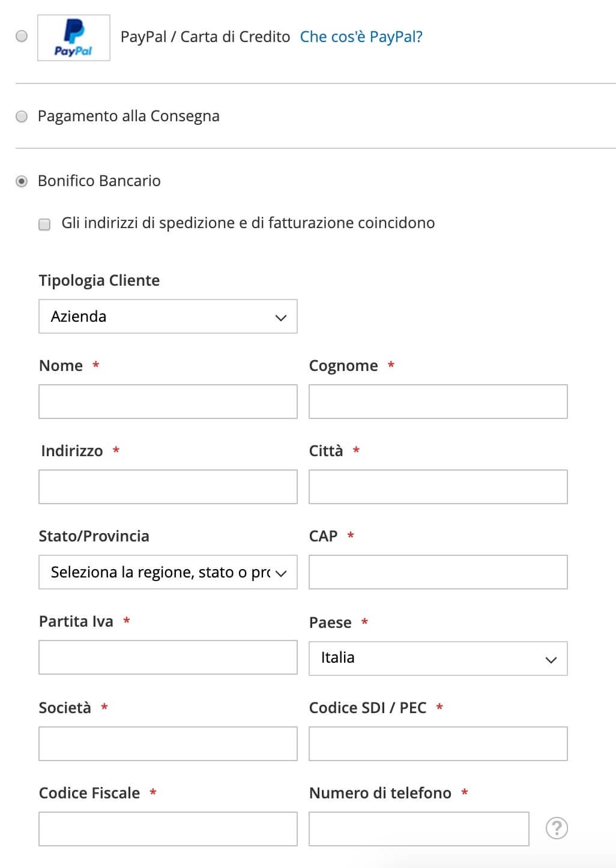
Task: Open the Paese country dropdown showing Italia
Action: coord(438,659)
